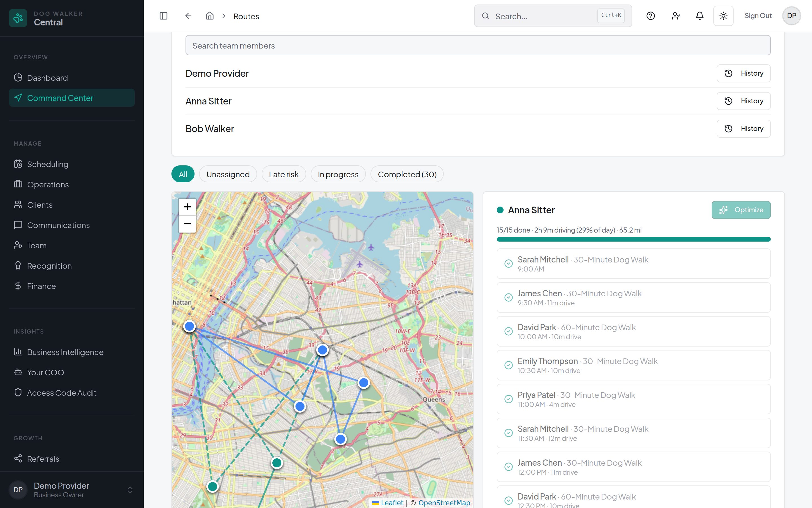Open Operations in sidebar
The height and width of the screenshot is (508, 812).
[x=72, y=185]
